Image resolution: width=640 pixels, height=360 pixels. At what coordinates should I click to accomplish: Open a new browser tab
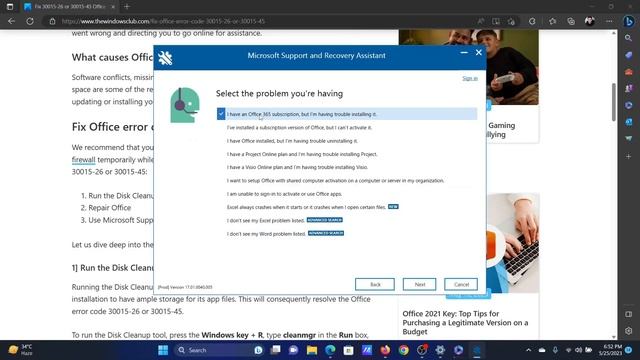point(127,7)
